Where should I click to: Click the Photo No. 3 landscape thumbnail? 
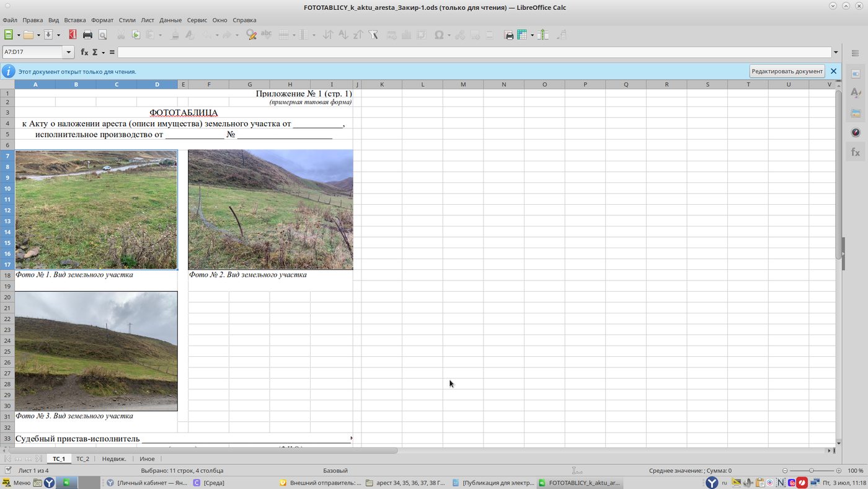96,351
